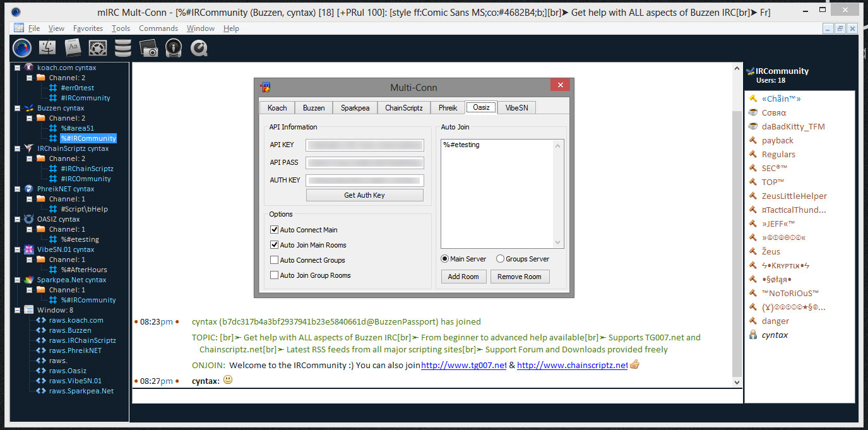
Task: Open the gear options toolbar icon
Action: tap(98, 48)
